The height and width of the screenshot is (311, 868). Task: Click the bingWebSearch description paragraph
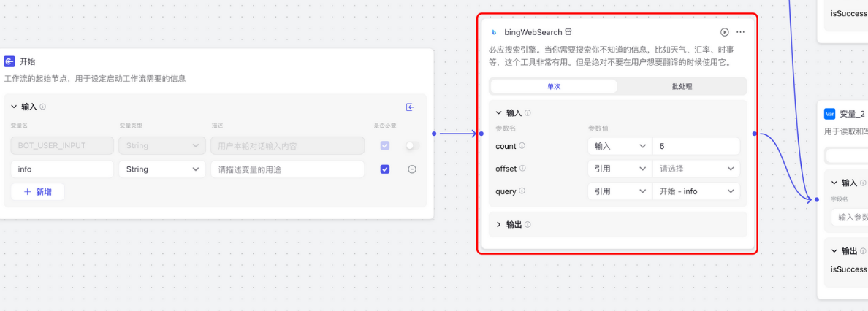point(612,56)
